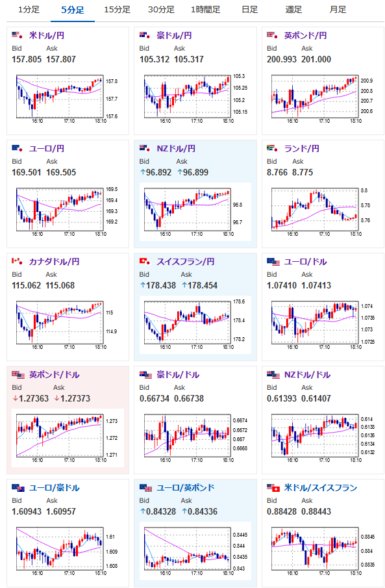Open the NZドル/円 pair link
The width and height of the screenshot is (385, 588).
pyautogui.click(x=176, y=149)
